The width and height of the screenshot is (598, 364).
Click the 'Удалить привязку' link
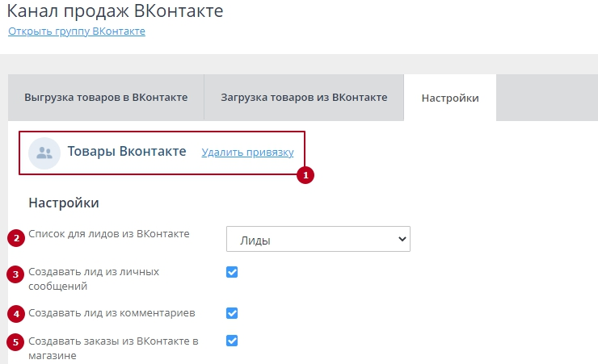(247, 153)
